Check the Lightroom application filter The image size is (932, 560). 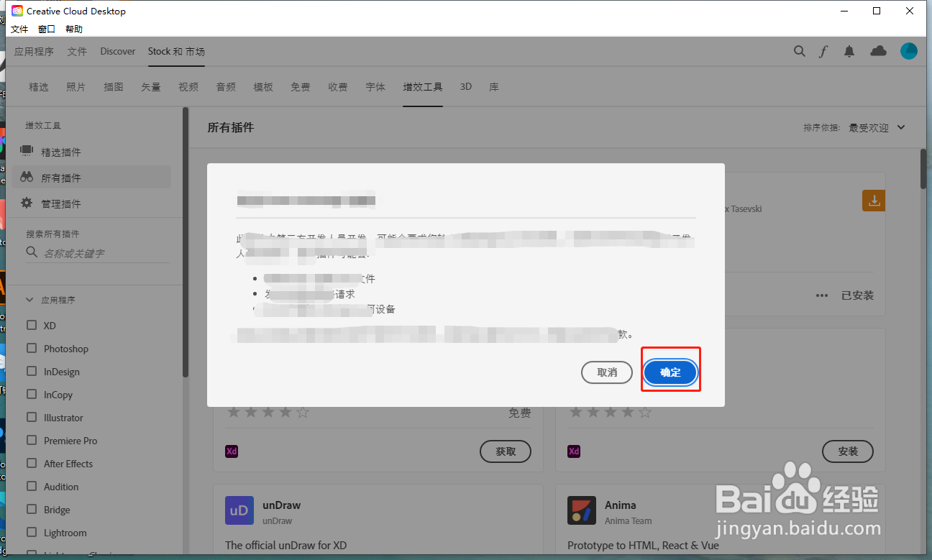tap(32, 532)
